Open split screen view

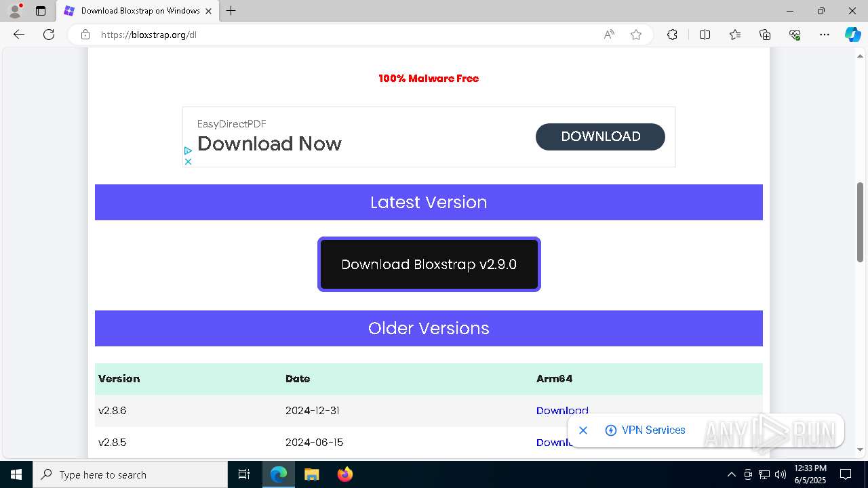point(705,35)
